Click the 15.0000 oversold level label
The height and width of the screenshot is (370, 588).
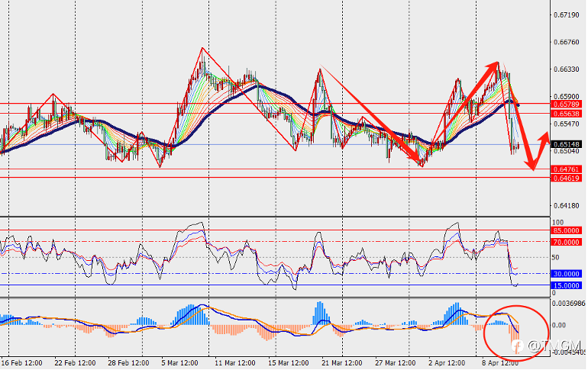(x=567, y=285)
